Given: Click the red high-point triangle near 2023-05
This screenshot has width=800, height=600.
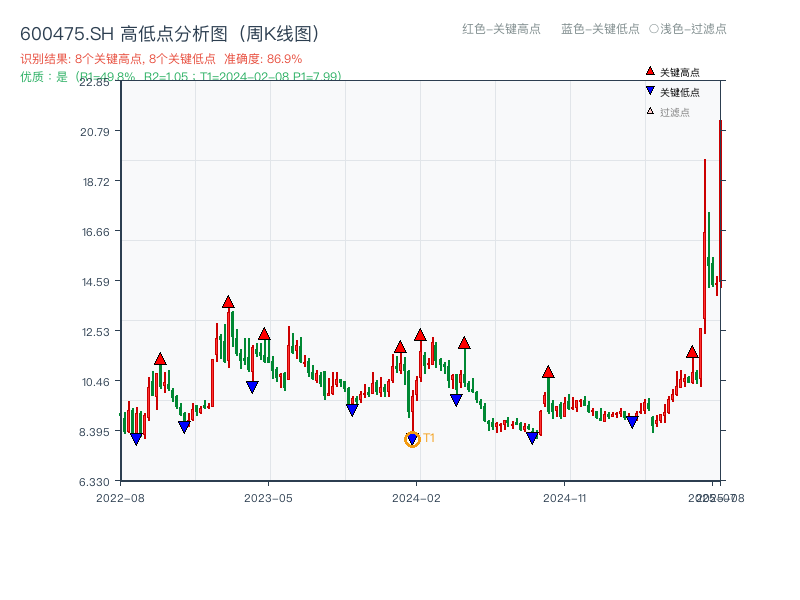Looking at the screenshot, I should [263, 334].
